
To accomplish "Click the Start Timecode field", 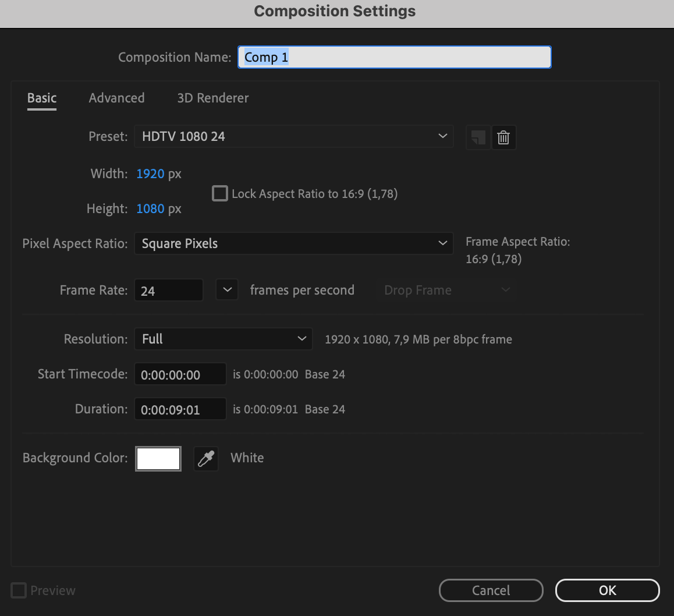I will pos(180,374).
